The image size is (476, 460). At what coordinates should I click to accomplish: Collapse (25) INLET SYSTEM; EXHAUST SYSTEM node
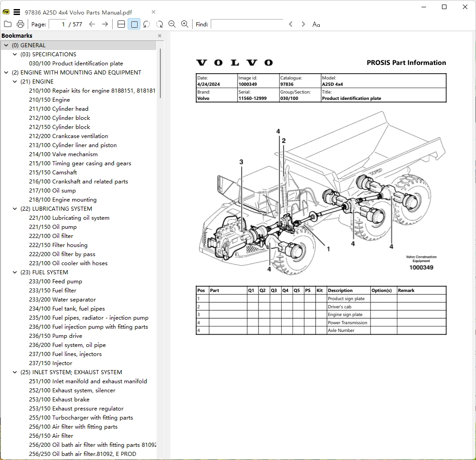coord(15,372)
